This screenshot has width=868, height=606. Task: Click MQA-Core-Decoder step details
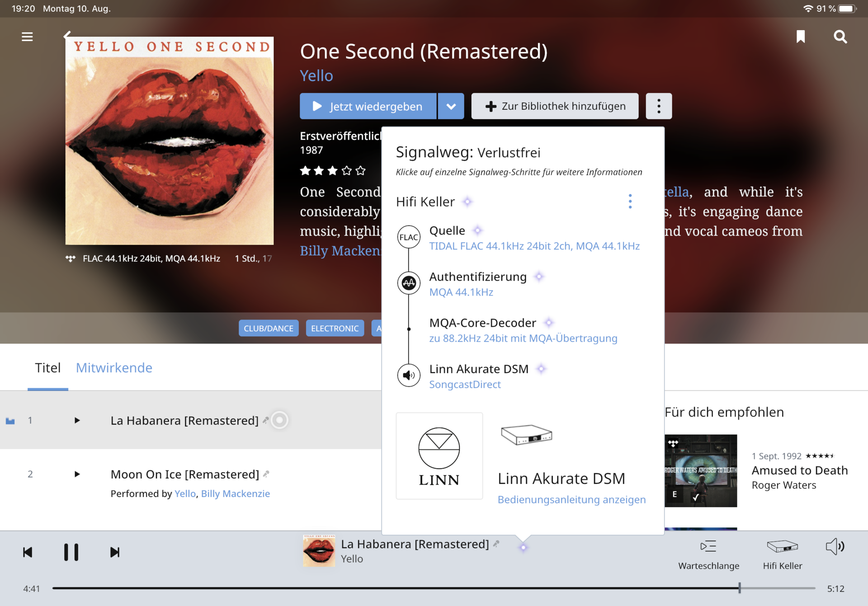[523, 338]
